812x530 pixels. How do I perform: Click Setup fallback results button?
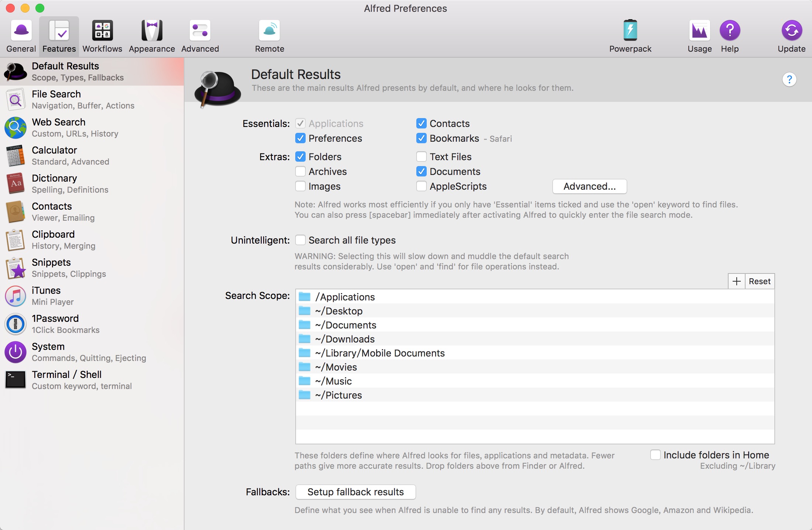(x=355, y=492)
